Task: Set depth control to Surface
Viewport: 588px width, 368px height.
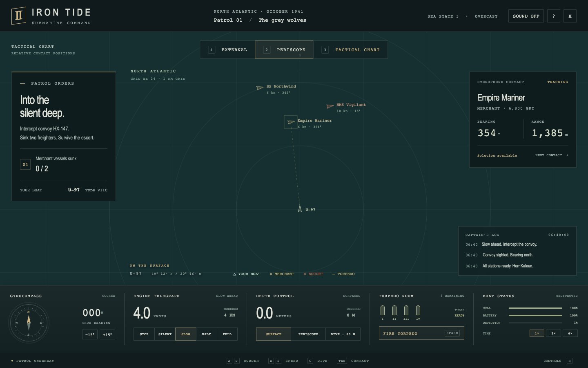Action: pyautogui.click(x=274, y=334)
